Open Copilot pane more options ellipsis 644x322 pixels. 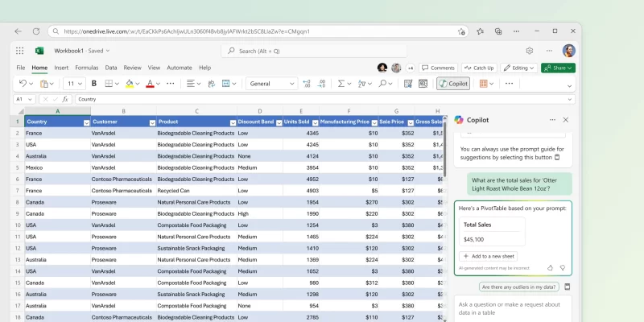point(552,120)
